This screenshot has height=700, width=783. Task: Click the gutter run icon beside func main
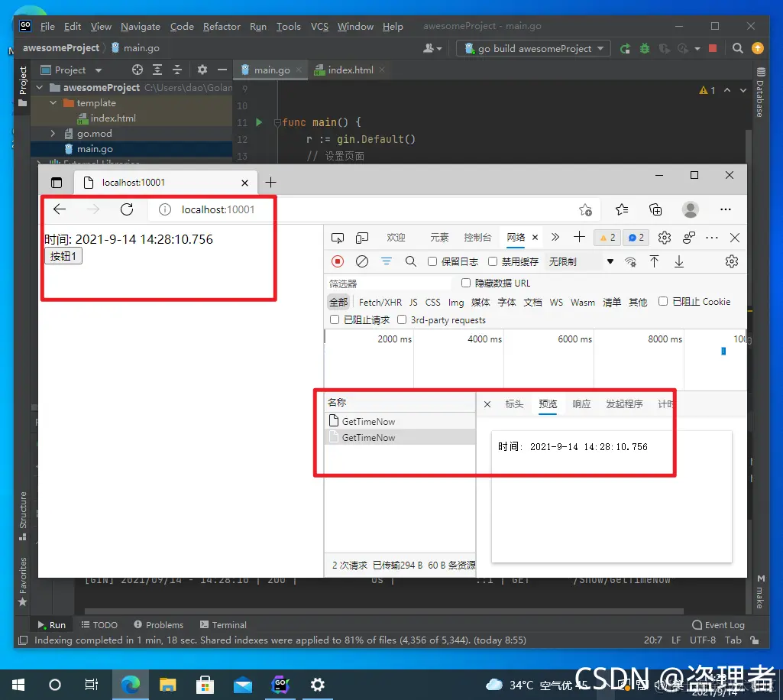(x=257, y=123)
